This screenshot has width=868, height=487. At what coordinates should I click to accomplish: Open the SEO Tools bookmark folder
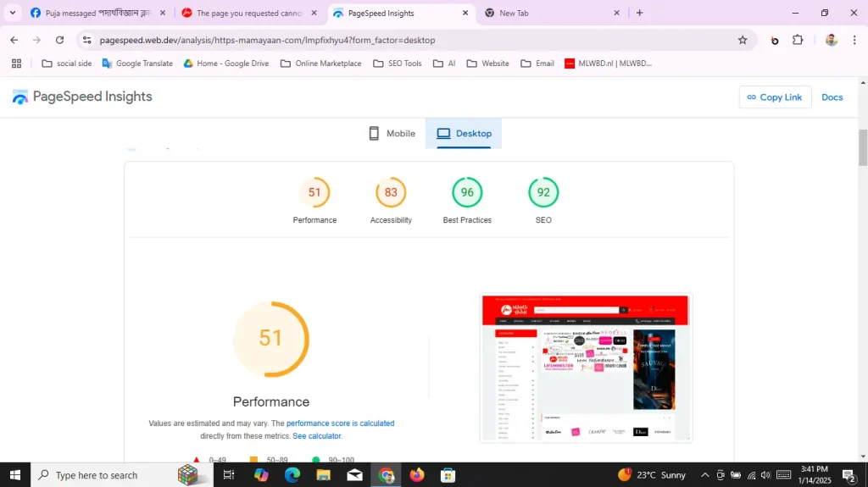(397, 64)
